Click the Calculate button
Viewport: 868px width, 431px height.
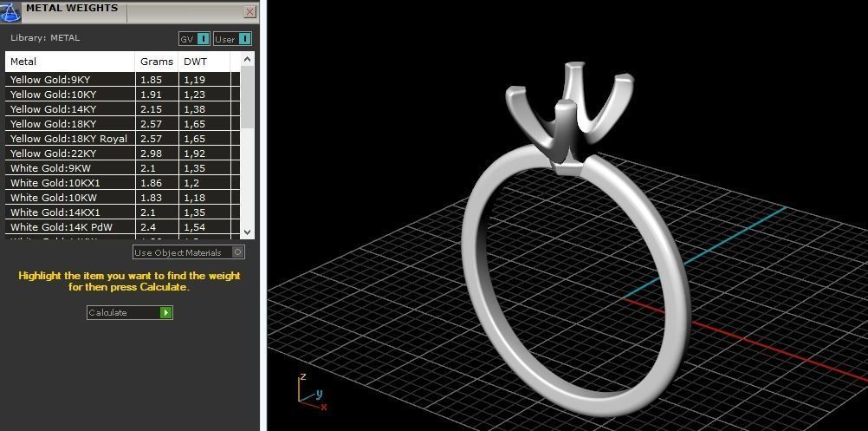pos(130,312)
